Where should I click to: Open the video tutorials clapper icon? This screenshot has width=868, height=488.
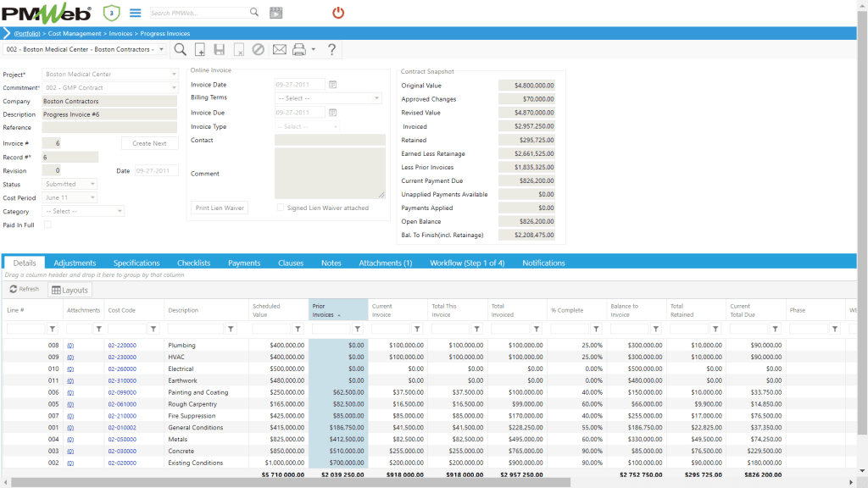tap(275, 13)
